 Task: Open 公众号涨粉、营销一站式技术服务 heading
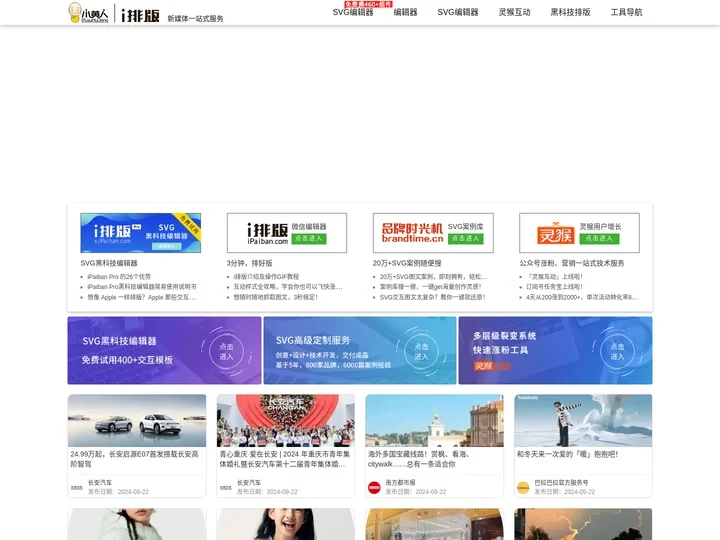point(572,263)
